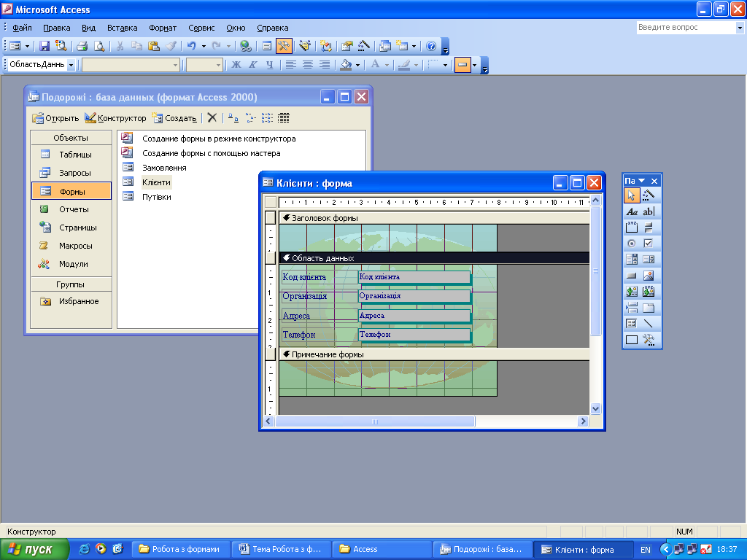Toggle Control Wizards in the toolbox
The width and height of the screenshot is (747, 560).
649,195
